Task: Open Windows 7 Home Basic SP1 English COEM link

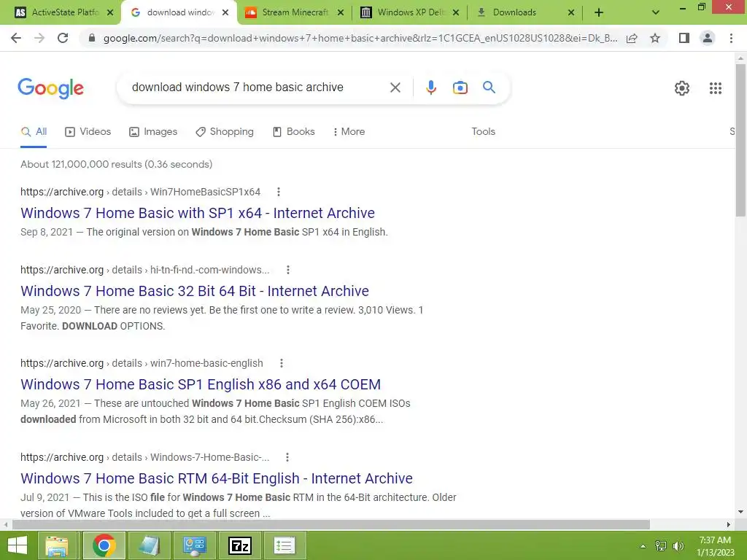Action: [201, 384]
